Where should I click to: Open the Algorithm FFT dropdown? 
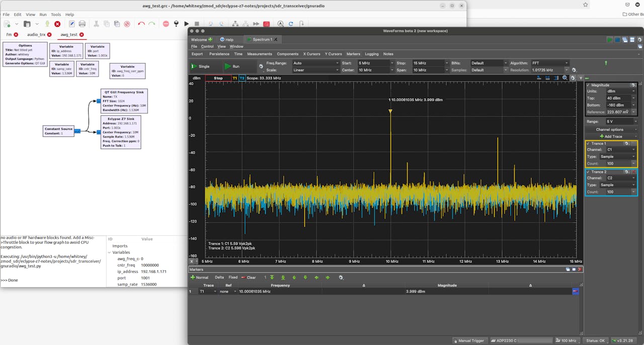pos(550,63)
